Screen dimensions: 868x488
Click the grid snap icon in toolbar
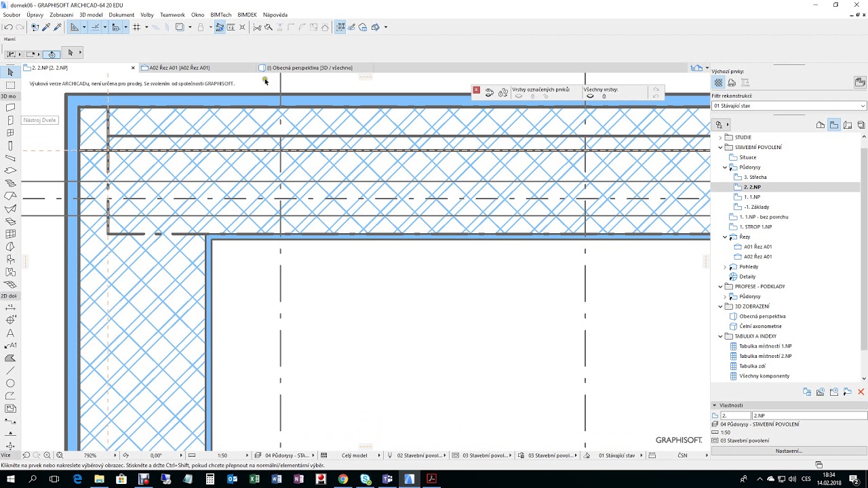click(x=137, y=27)
